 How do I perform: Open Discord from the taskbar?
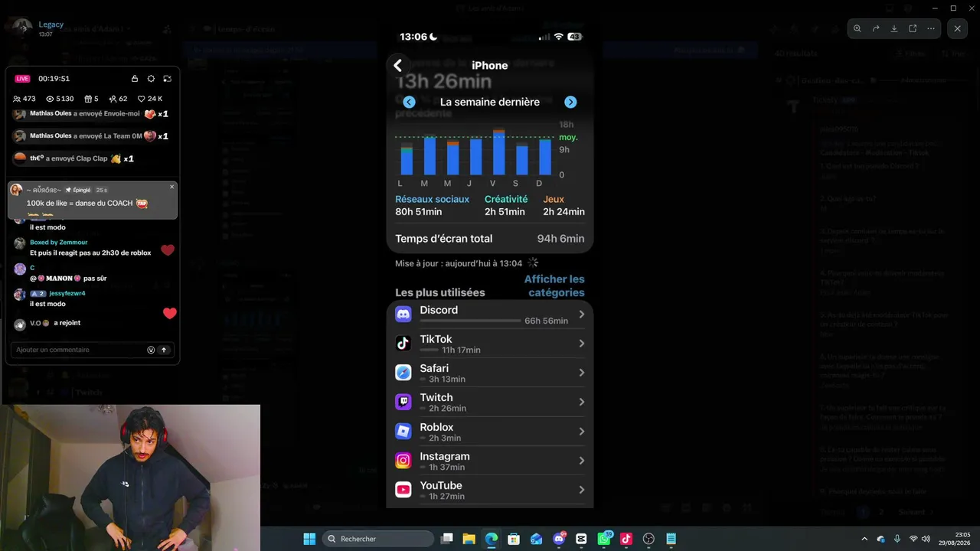559,539
